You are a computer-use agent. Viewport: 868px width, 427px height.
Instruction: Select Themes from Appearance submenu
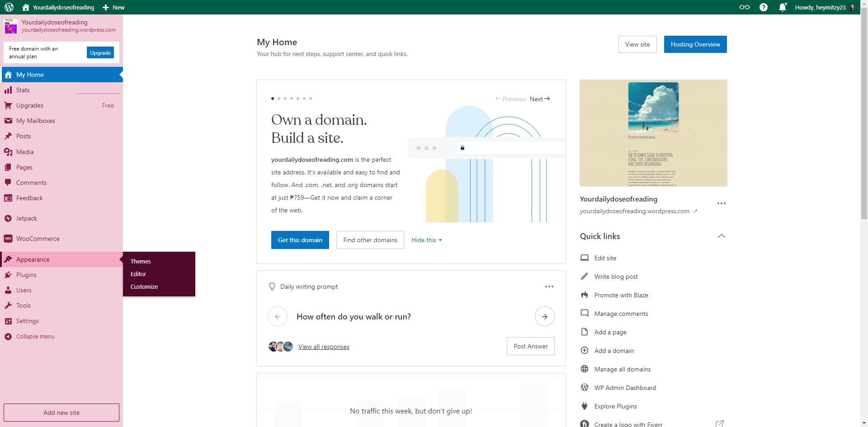click(141, 261)
